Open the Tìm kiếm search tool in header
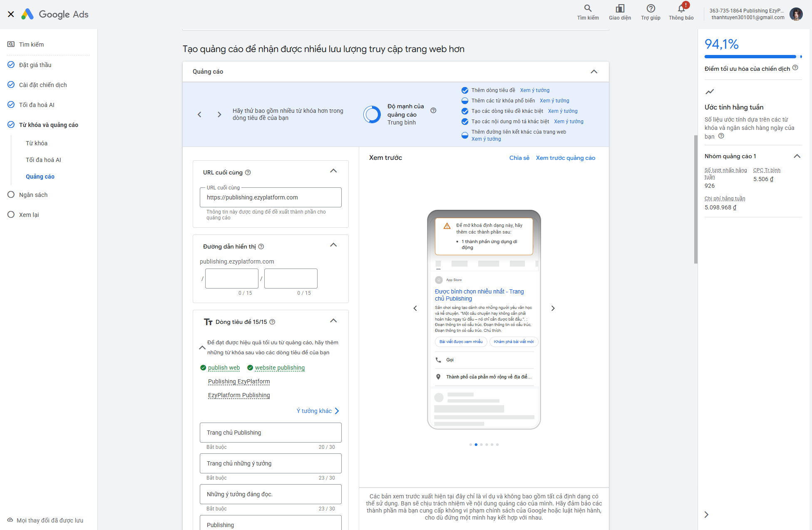Viewport: 812px width, 530px height. click(588, 12)
